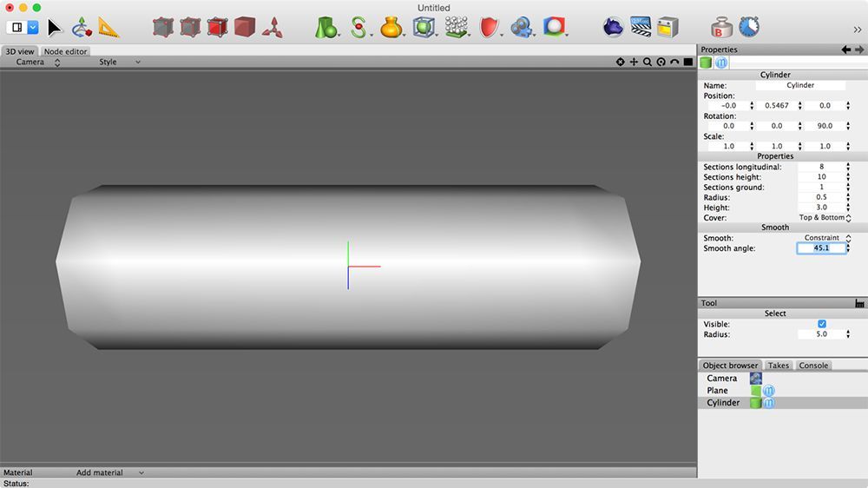Click the Position Y field 0.5467
Image resolution: width=868 pixels, height=488 pixels.
point(777,105)
